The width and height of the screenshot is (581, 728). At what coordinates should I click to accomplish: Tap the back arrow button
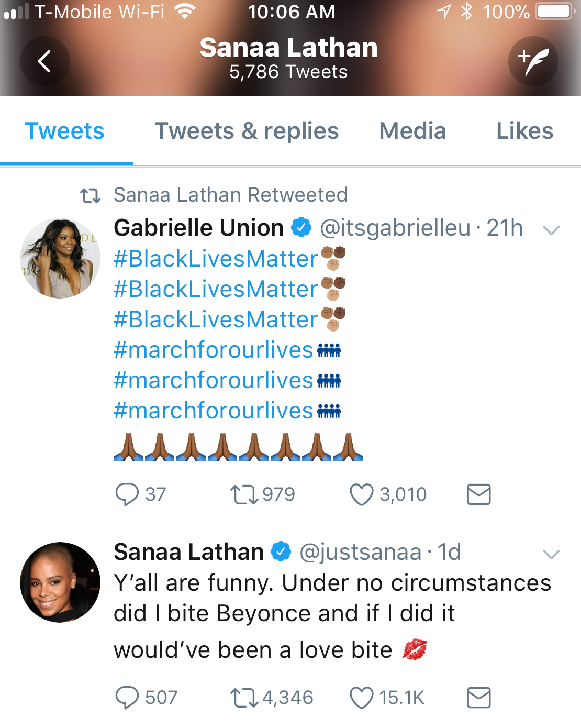point(45,61)
